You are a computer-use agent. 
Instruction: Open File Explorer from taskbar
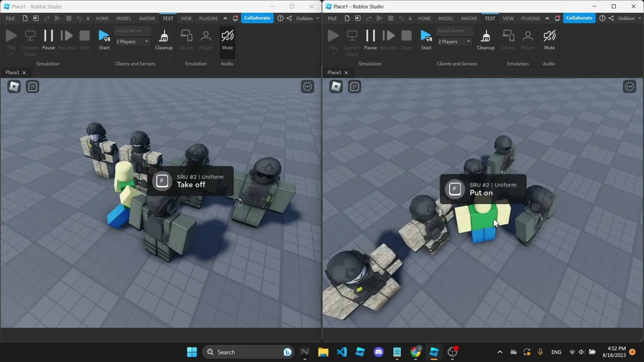point(323,352)
